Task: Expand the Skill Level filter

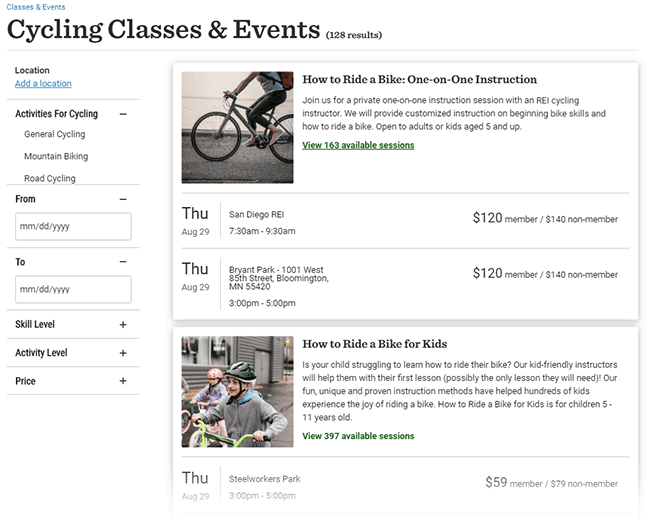Action: pos(123,325)
